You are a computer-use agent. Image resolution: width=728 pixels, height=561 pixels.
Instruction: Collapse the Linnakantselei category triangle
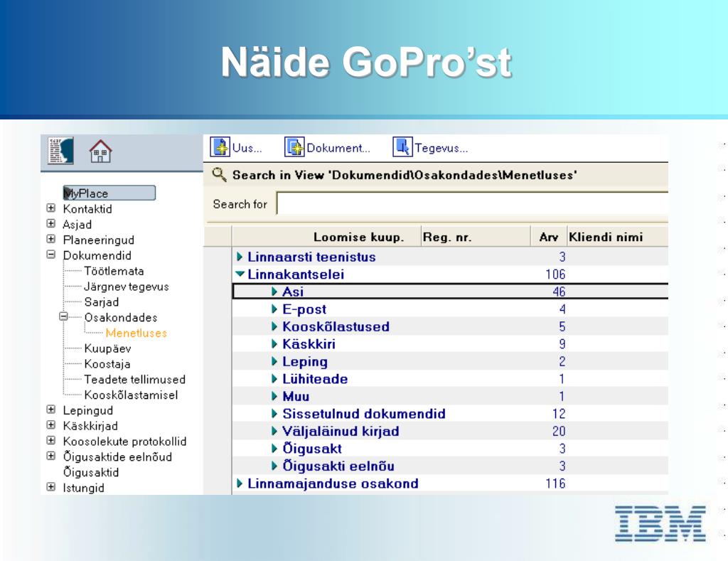[240, 274]
